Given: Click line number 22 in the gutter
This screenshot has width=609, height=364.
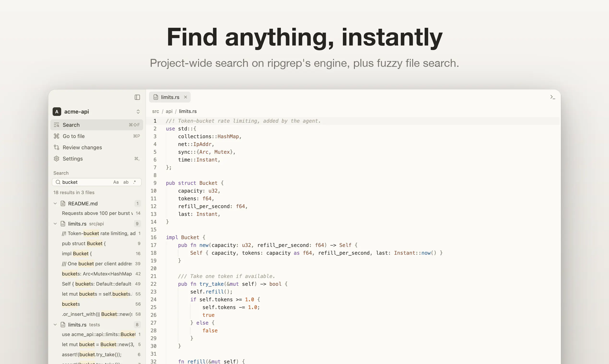Looking at the screenshot, I should 153,284.
